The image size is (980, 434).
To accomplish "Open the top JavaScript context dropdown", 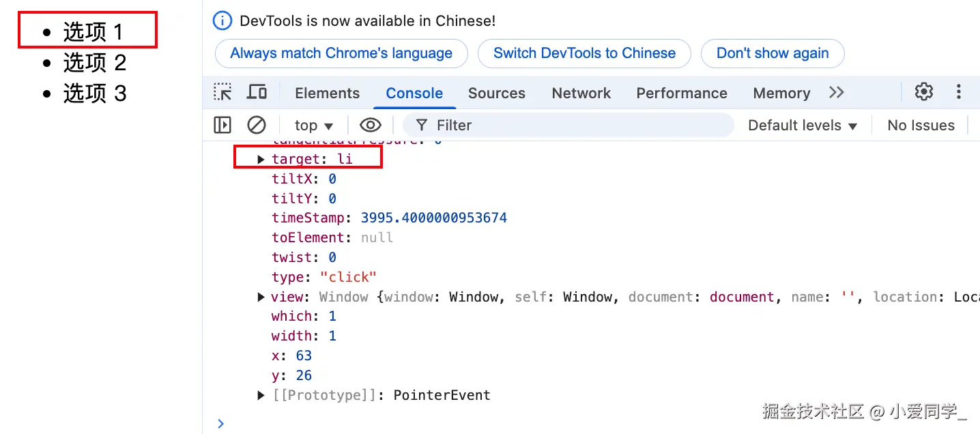I will pos(313,126).
